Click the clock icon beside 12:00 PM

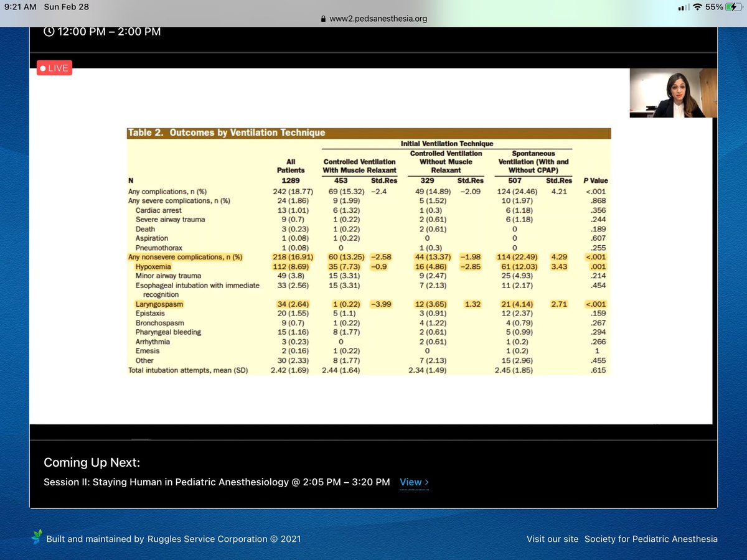tap(49, 31)
